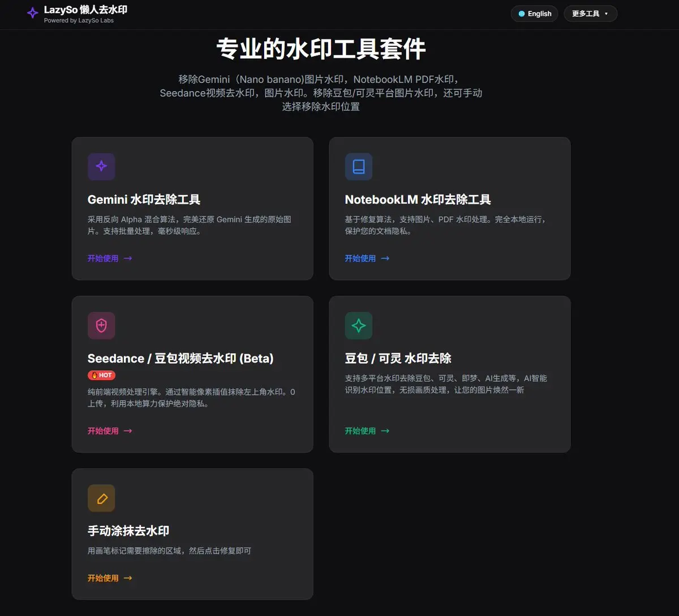Click the arrow icon beside NotebookLM 开始使用
This screenshot has width=679, height=616.
pos(385,259)
